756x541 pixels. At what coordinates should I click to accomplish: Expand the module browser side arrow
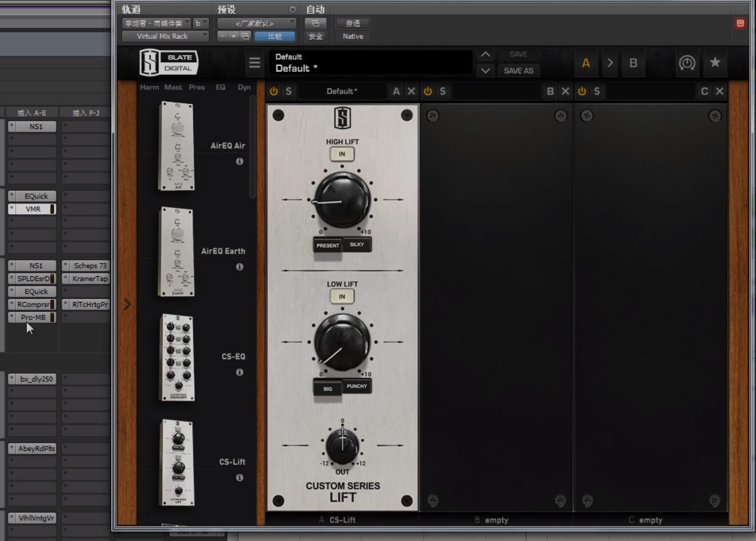tap(127, 305)
